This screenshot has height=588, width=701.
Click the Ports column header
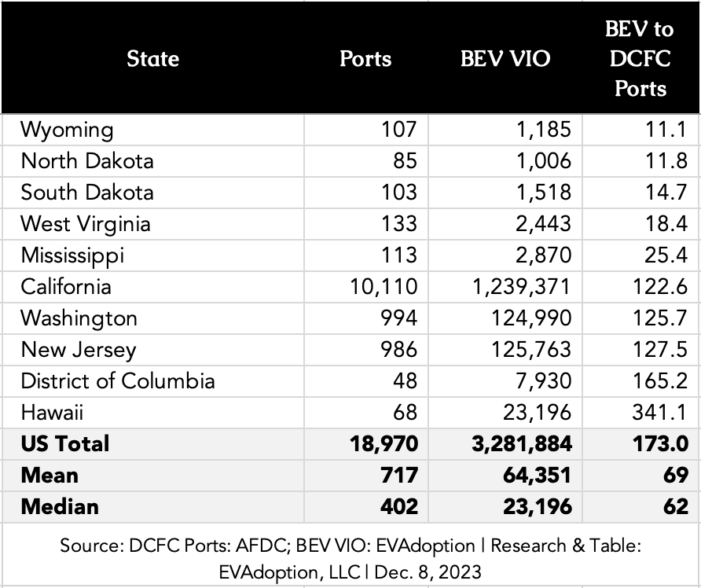[365, 59]
